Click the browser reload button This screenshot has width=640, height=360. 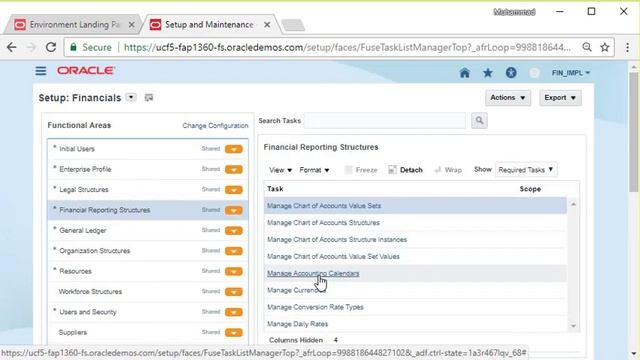[51, 47]
